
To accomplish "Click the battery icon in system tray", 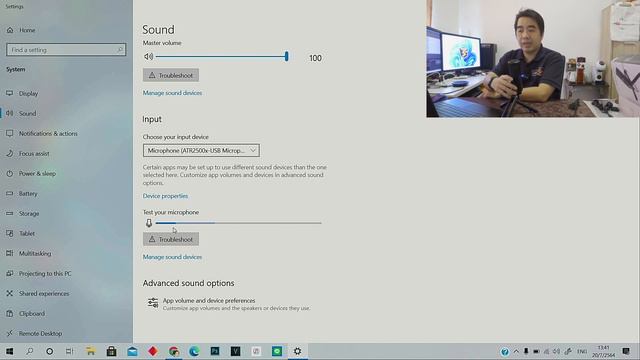I will click(536, 351).
